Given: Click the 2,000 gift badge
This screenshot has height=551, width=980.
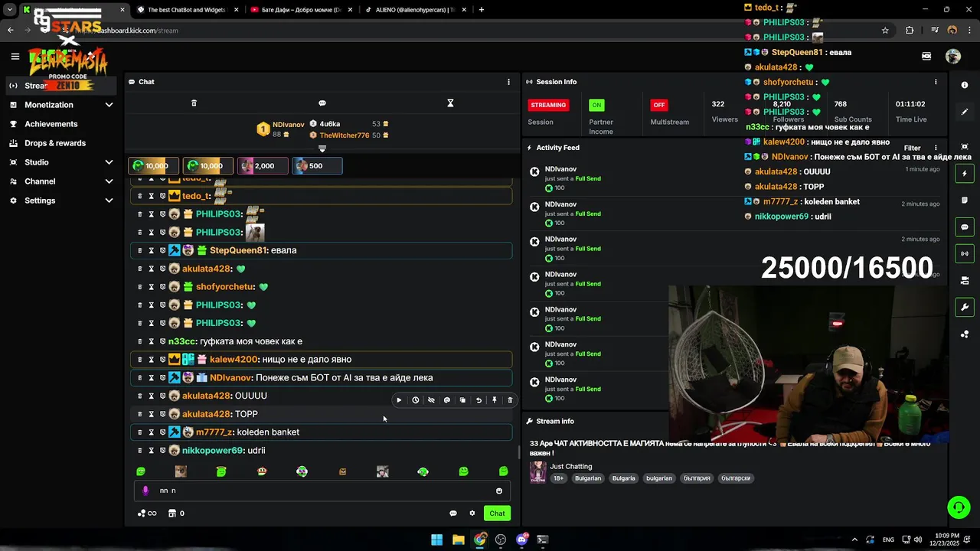Looking at the screenshot, I should [263, 166].
